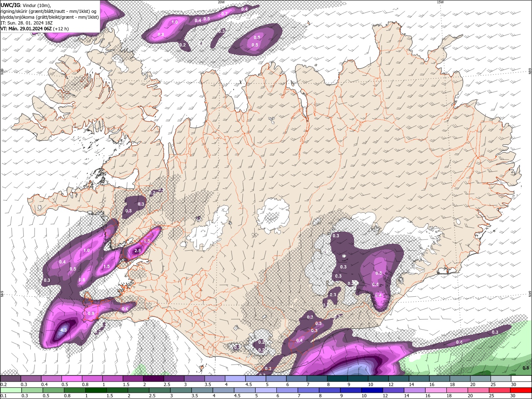The image size is (532, 399).
Task: Click the light grey snow swatch at 25
Action: pos(501,379)
